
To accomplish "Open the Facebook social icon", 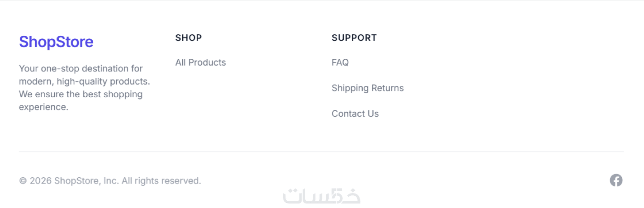I will 616,180.
